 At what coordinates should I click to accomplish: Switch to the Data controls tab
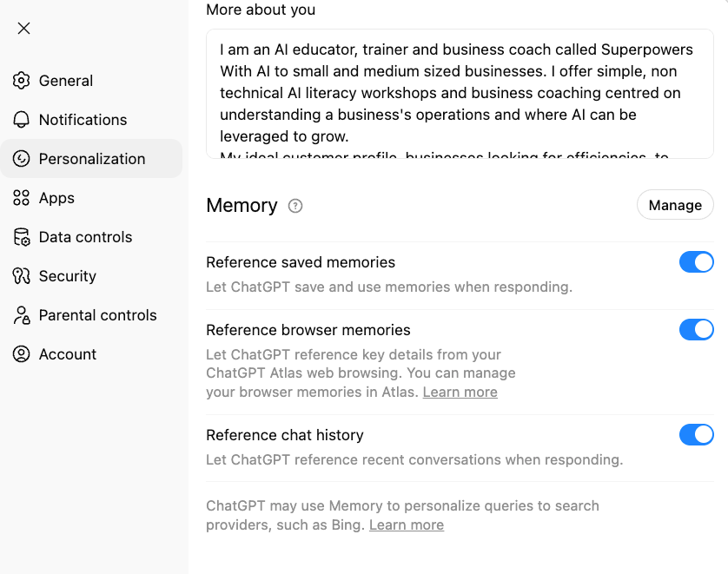(85, 237)
